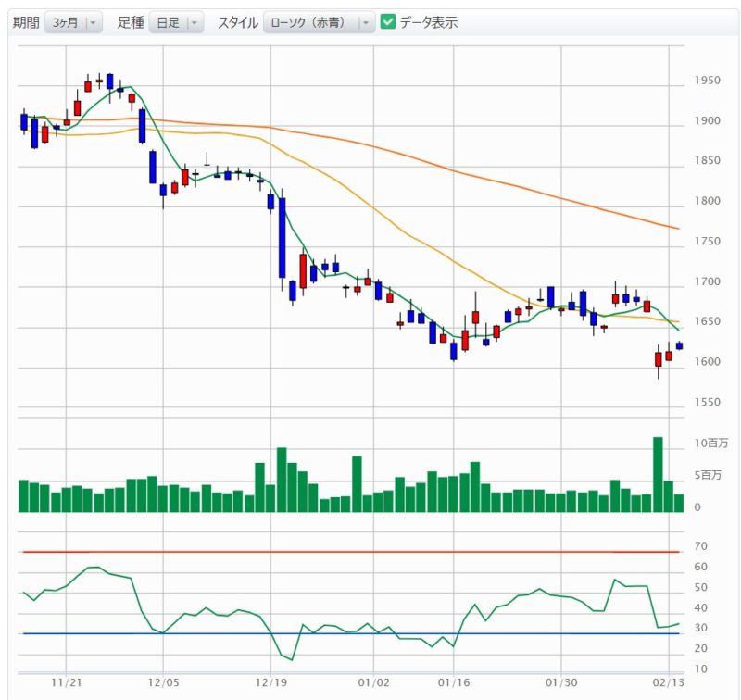Open the スタイル ローソク（赤青） dropdown

(319, 22)
